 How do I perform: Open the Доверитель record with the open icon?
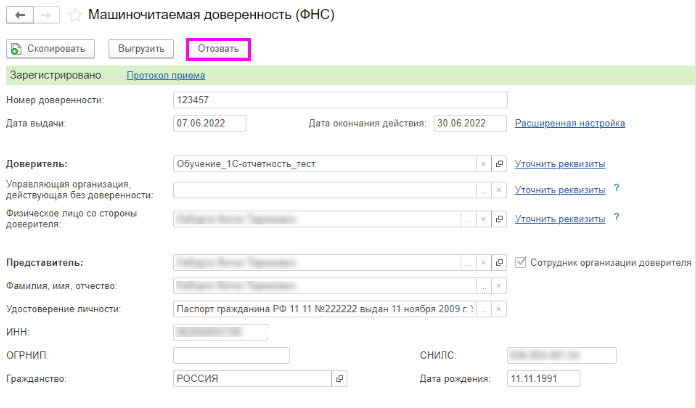coord(499,164)
